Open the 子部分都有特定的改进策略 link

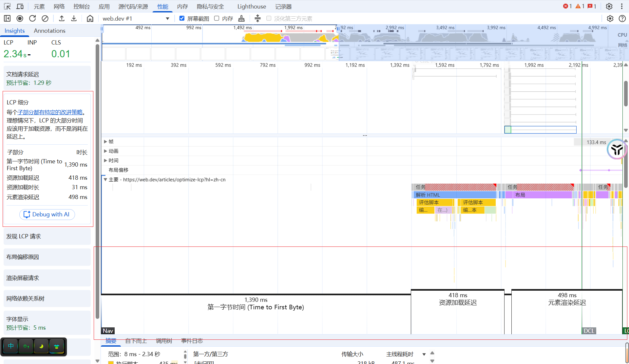tap(50, 112)
